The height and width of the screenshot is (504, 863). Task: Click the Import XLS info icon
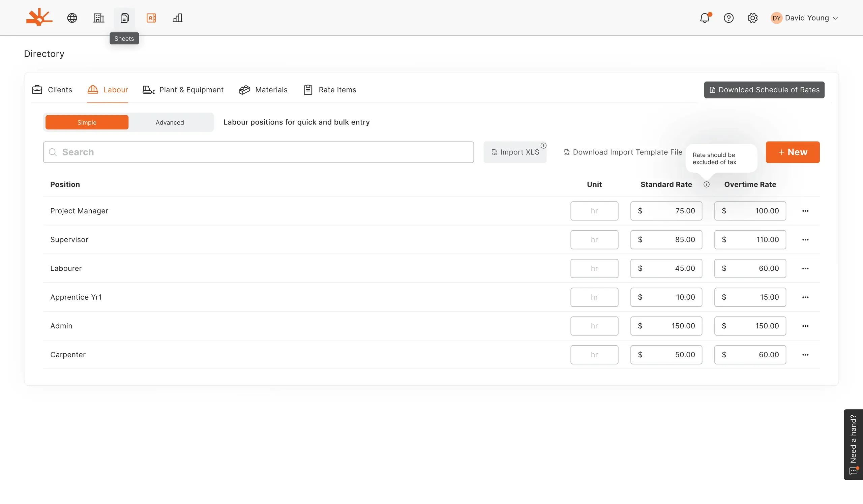[543, 146]
